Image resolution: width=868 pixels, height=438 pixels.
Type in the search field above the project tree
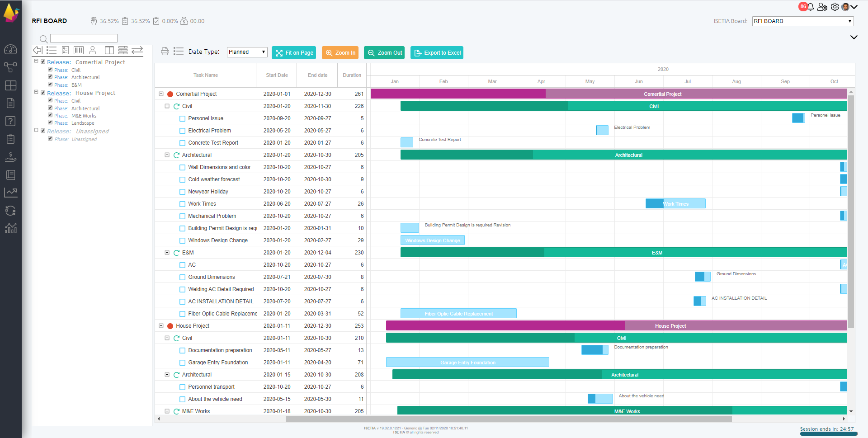point(84,38)
